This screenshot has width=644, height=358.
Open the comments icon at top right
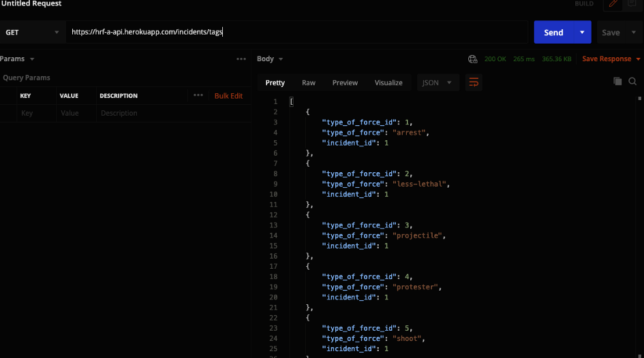[x=632, y=3]
